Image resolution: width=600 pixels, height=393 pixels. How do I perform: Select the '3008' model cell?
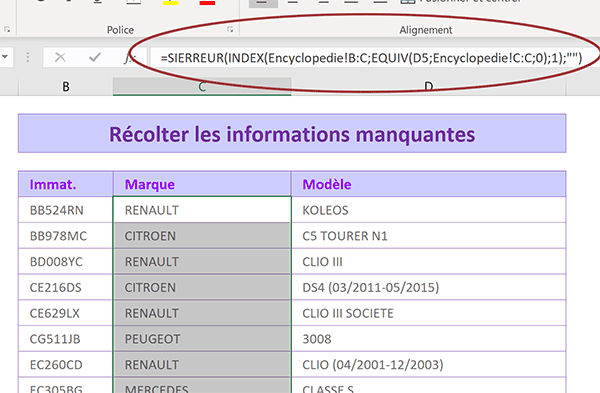[429, 339]
